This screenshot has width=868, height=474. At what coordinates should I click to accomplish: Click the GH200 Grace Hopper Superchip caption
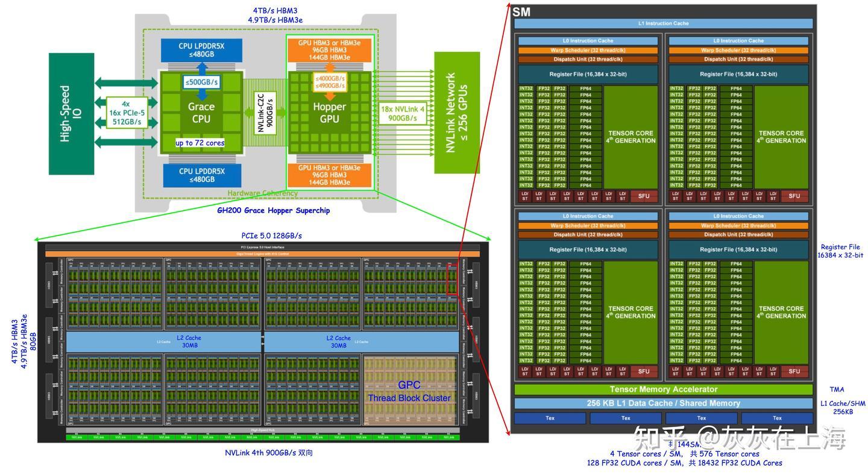[274, 210]
